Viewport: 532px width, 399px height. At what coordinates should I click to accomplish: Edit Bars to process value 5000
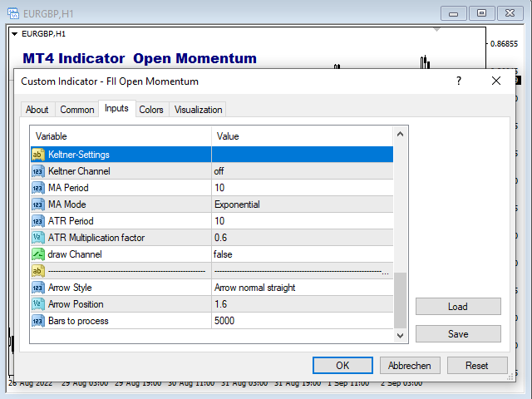[x=302, y=321]
